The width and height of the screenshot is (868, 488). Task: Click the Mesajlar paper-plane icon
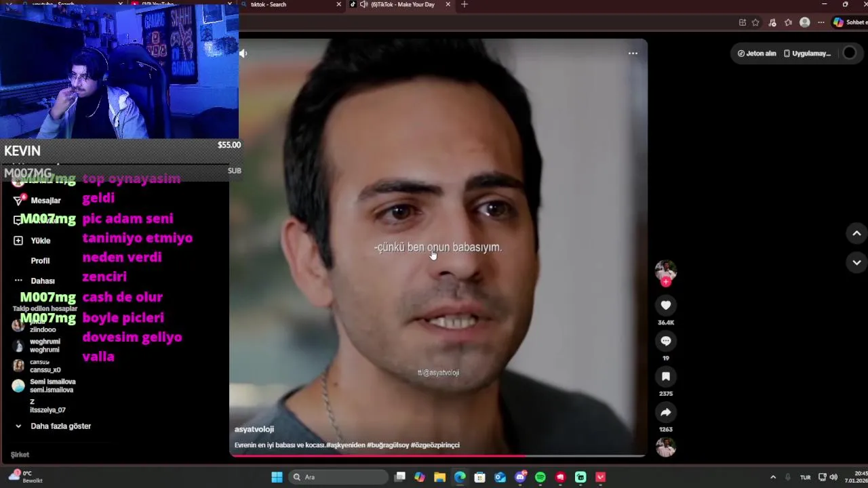pos(19,201)
